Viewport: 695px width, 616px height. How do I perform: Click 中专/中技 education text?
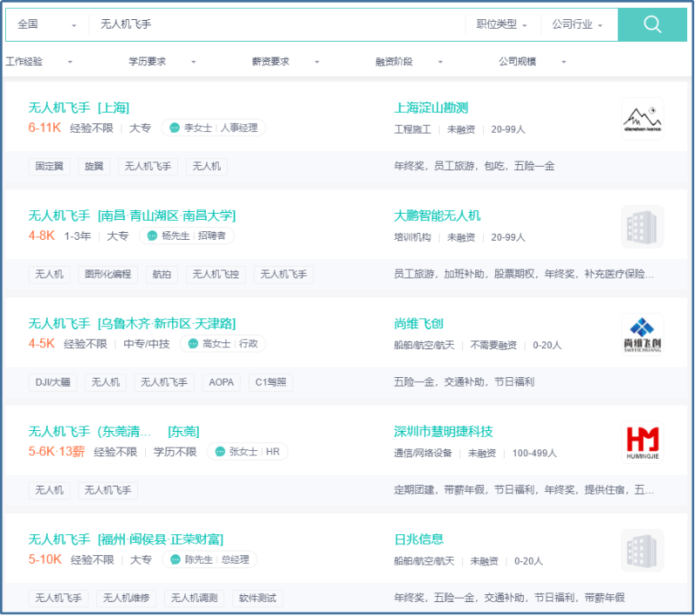point(146,344)
